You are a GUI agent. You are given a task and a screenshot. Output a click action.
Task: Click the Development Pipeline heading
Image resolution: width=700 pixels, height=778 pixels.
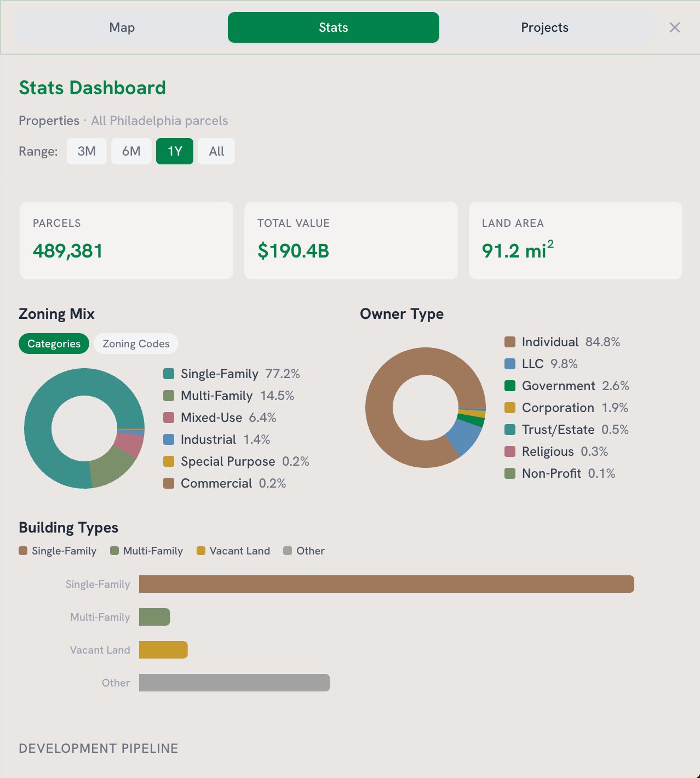tap(99, 748)
